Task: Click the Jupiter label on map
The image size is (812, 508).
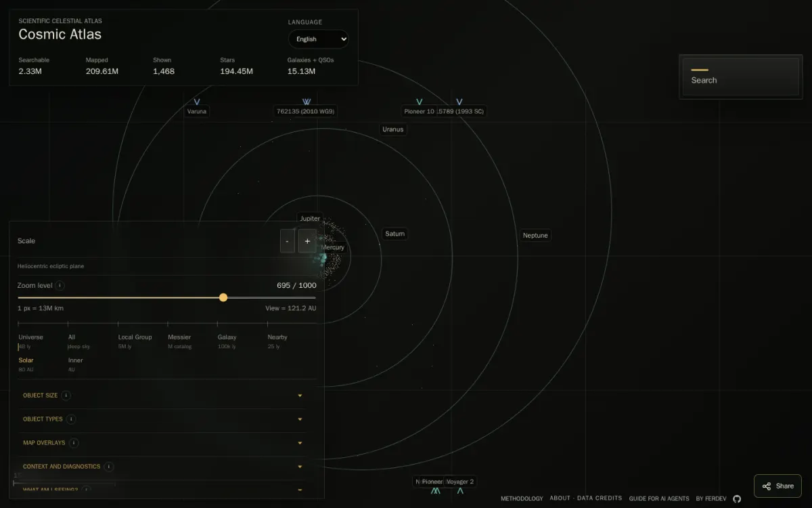Action: click(x=310, y=219)
